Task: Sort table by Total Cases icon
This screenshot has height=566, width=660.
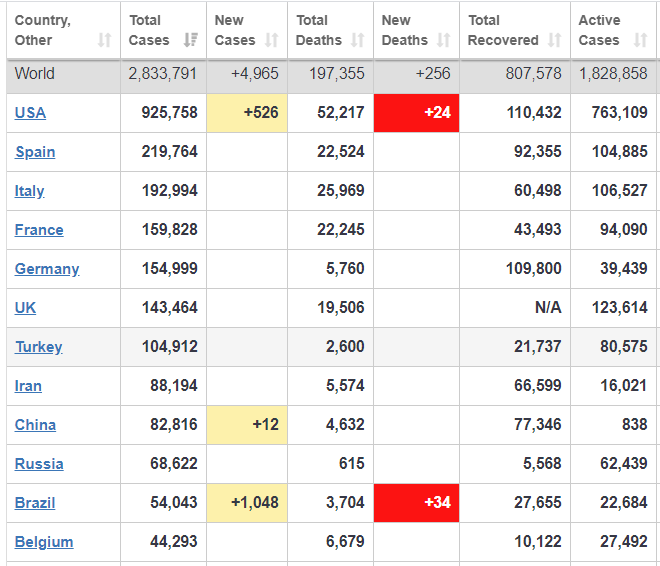Action: (x=190, y=41)
